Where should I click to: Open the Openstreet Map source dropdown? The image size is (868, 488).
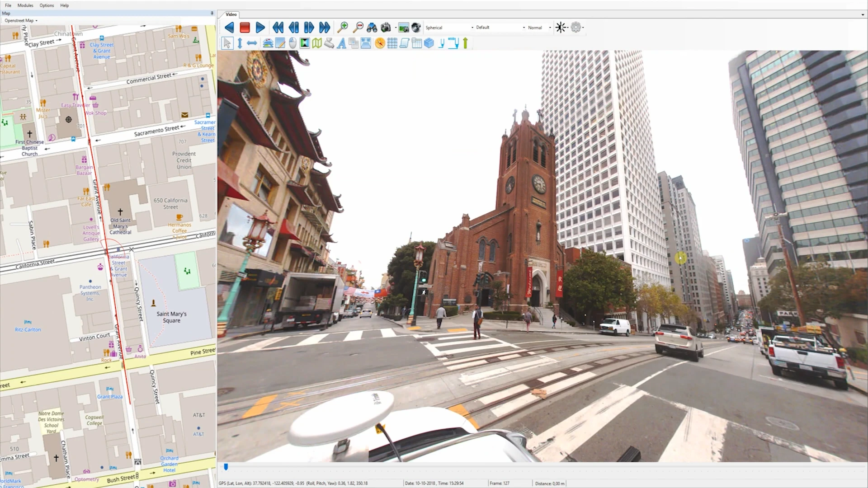point(21,20)
